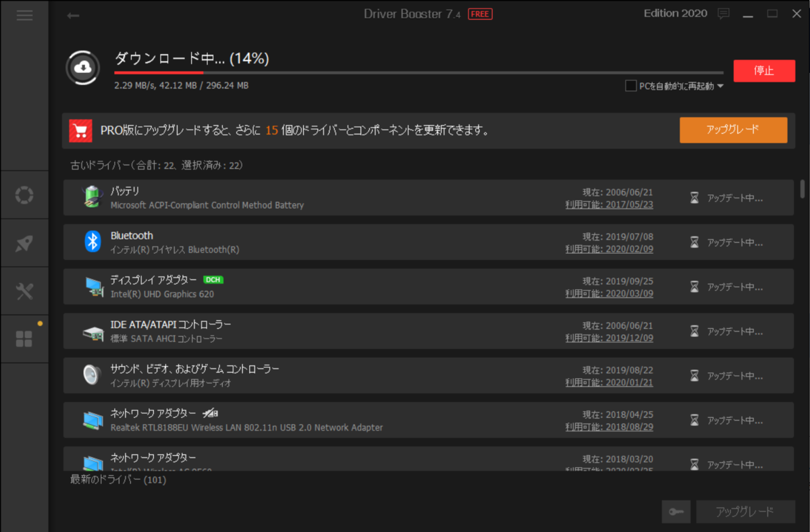Screen dimensions: 810x532
Task: Stop the download with 停止 button
Action: coord(764,71)
